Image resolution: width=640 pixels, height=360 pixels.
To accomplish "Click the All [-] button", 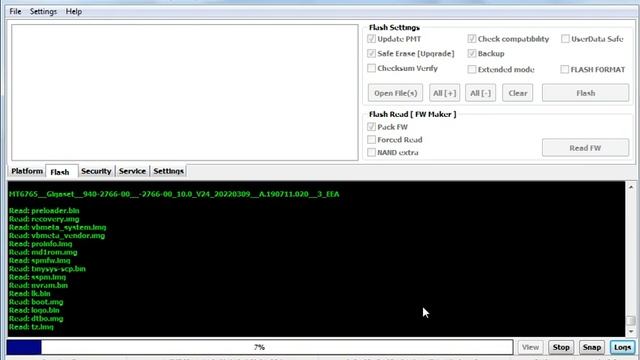I will (x=480, y=93).
